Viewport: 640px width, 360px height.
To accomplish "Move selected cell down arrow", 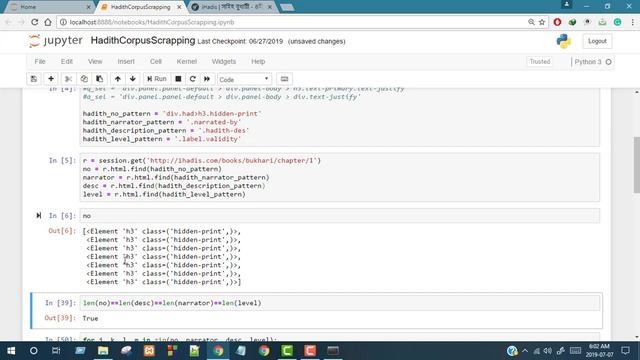I will coord(133,79).
